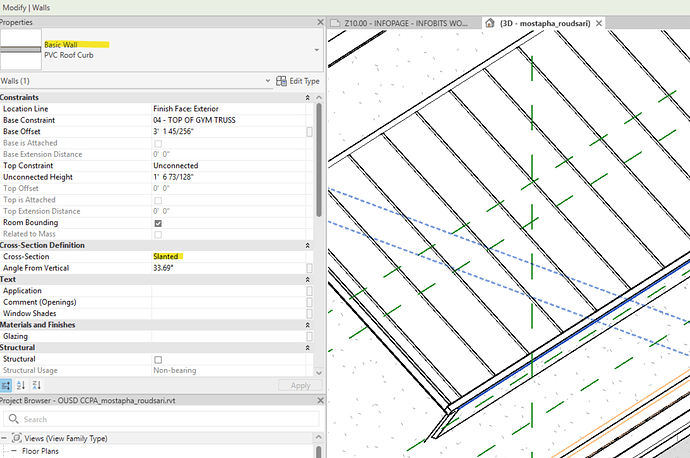Click the Edit Type icon button
The image size is (690, 458).
tap(282, 80)
